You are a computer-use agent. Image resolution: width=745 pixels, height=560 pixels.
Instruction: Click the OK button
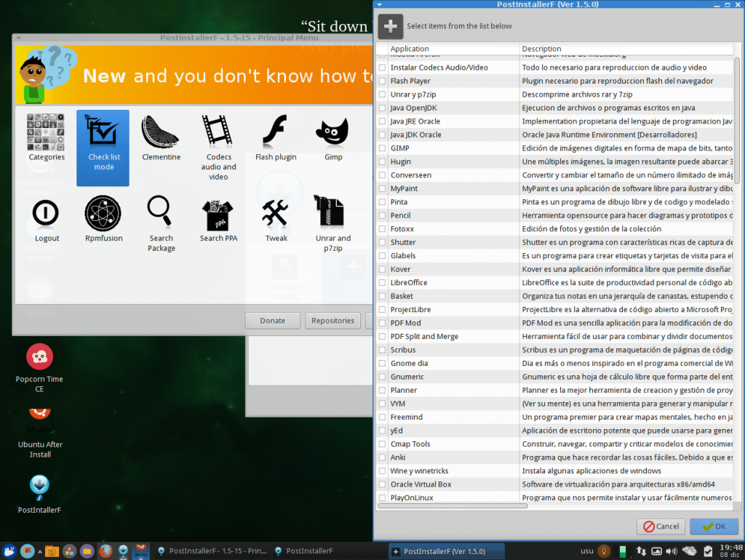coord(714,527)
